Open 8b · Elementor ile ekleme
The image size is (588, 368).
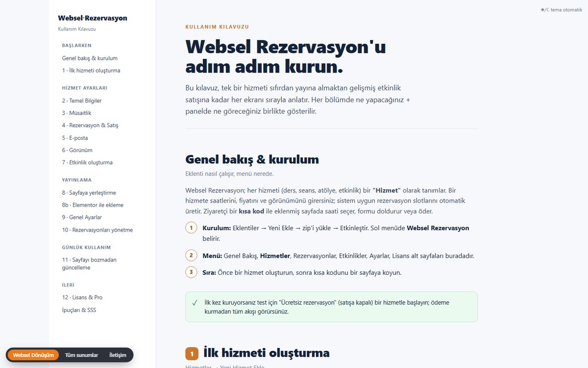(93, 205)
